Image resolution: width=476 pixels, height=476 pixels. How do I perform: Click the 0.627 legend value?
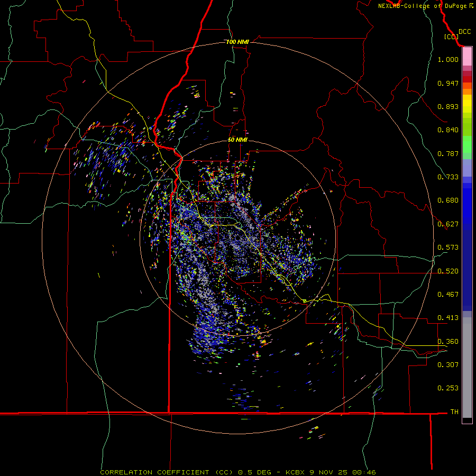(448, 224)
